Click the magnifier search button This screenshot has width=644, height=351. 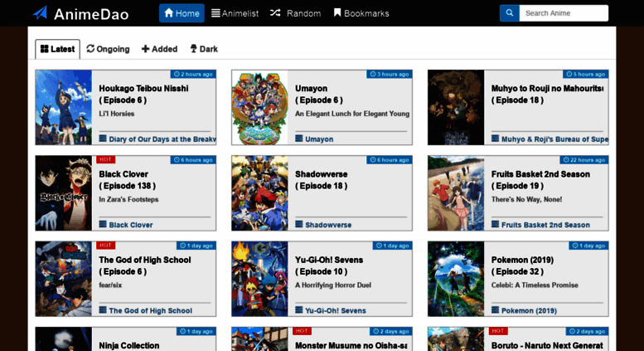pos(509,13)
